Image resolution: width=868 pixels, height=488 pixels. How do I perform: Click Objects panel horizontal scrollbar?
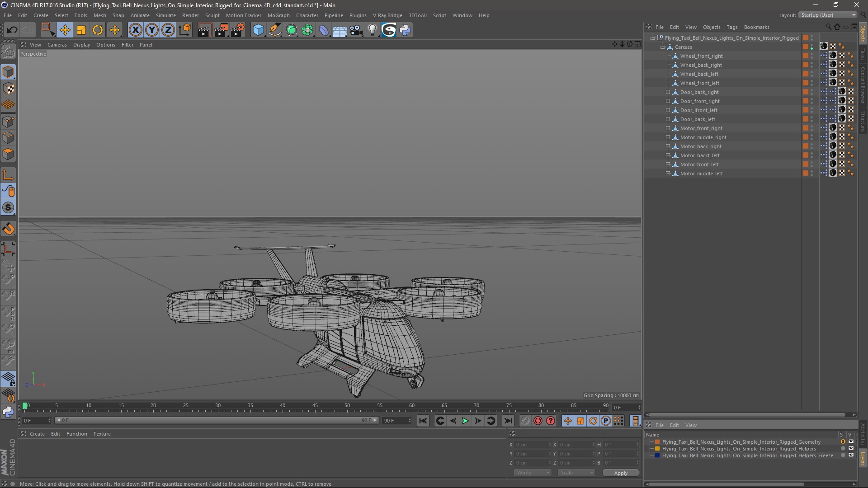pyautogui.click(x=748, y=415)
